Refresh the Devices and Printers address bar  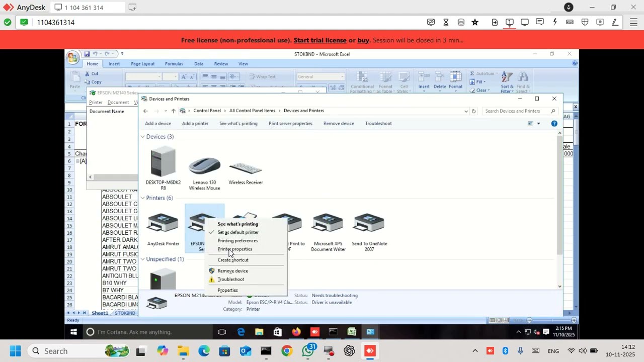pyautogui.click(x=473, y=111)
